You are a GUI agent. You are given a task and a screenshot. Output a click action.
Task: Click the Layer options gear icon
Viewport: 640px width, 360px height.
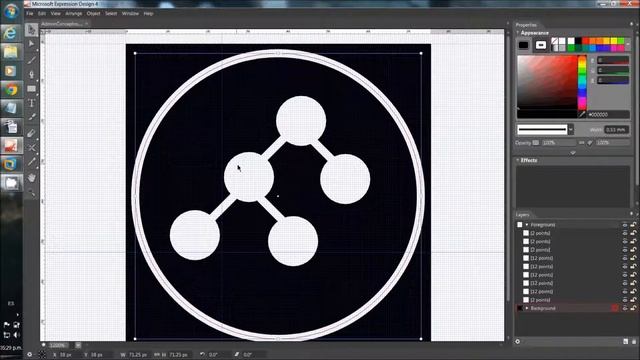(518, 342)
